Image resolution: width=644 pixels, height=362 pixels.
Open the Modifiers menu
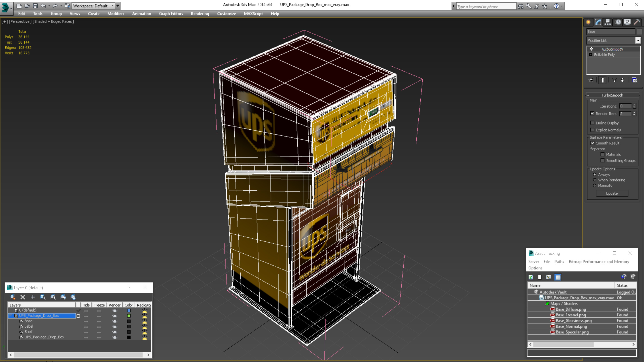[x=116, y=14]
